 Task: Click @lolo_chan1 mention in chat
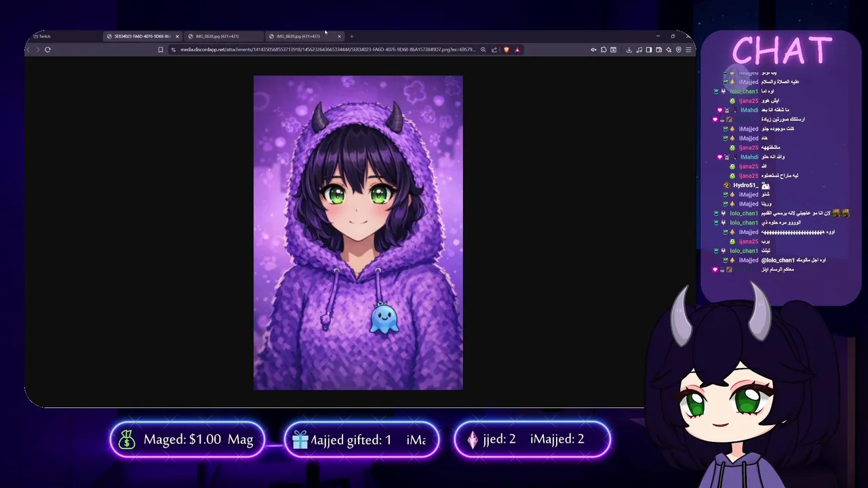click(x=778, y=260)
